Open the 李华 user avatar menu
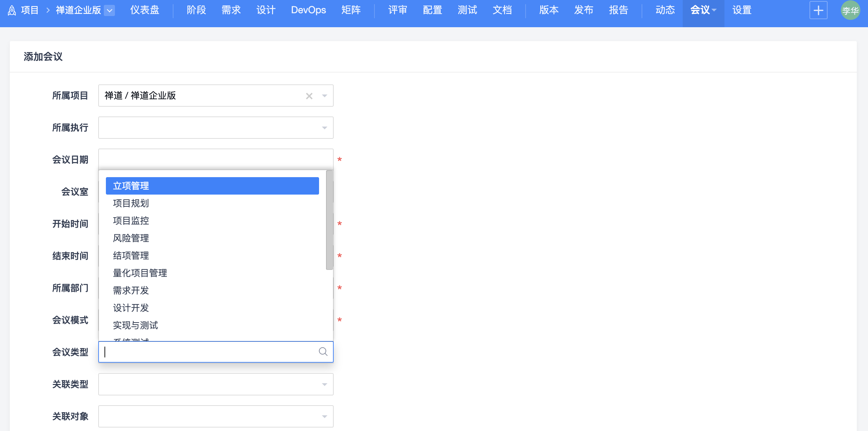Viewport: 868px width, 431px height. click(x=850, y=10)
